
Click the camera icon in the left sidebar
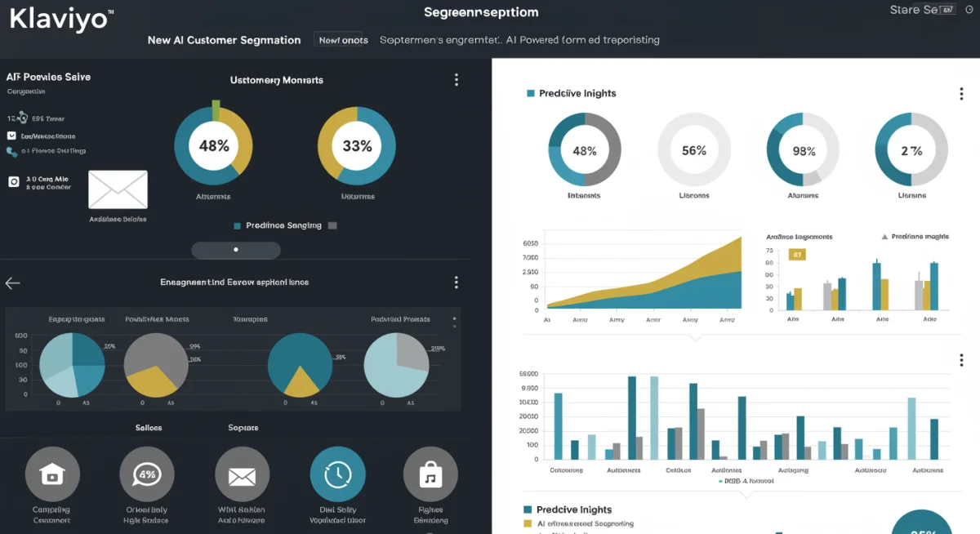pos(15,181)
